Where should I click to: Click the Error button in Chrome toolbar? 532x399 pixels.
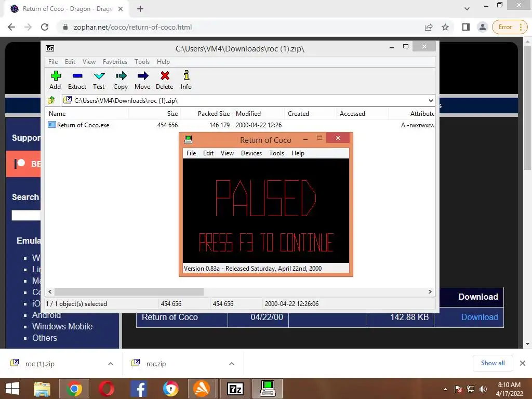[510, 27]
